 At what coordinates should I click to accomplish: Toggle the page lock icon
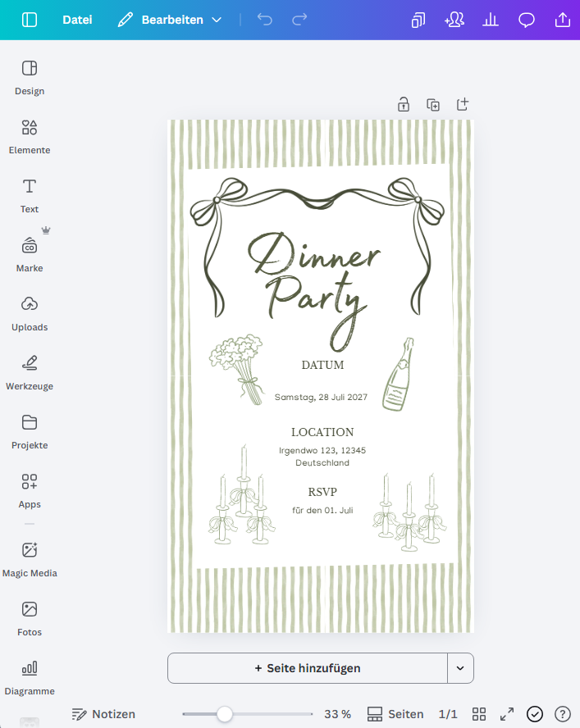pyautogui.click(x=404, y=104)
